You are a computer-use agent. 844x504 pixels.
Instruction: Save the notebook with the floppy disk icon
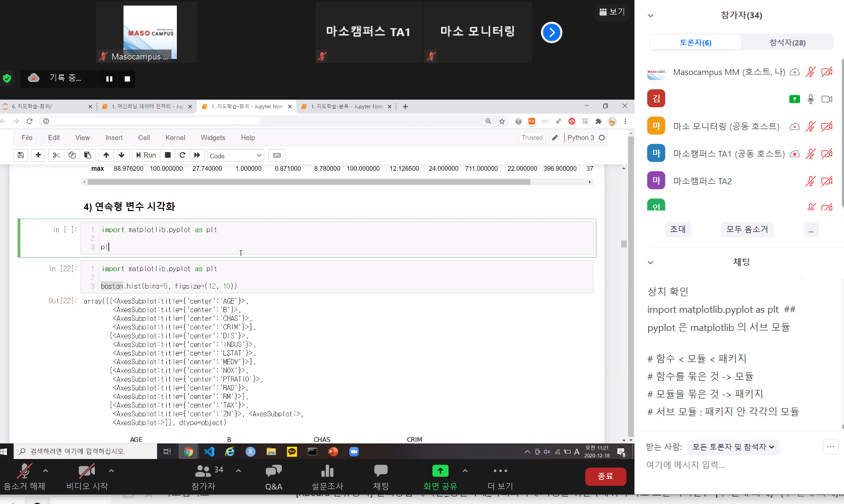pos(20,155)
